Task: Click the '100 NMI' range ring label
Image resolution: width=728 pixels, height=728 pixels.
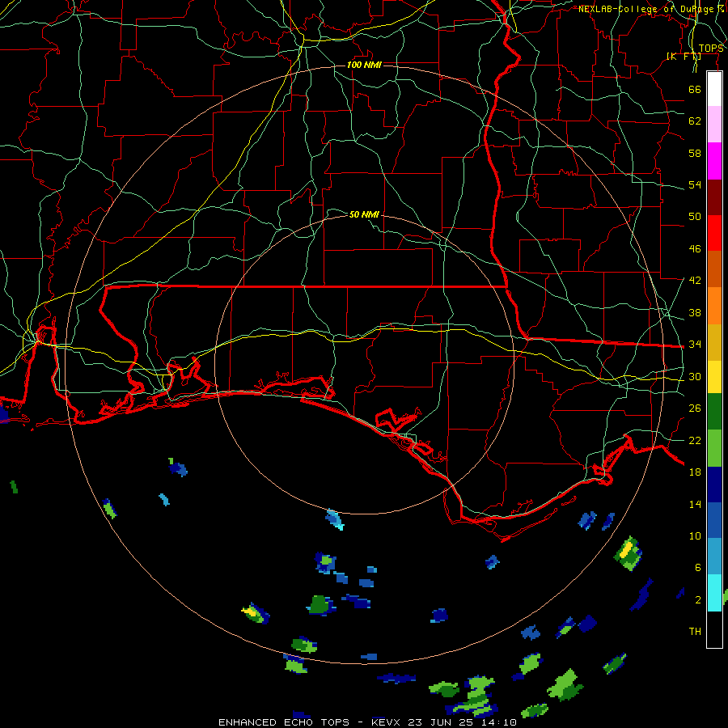Action: tap(364, 65)
